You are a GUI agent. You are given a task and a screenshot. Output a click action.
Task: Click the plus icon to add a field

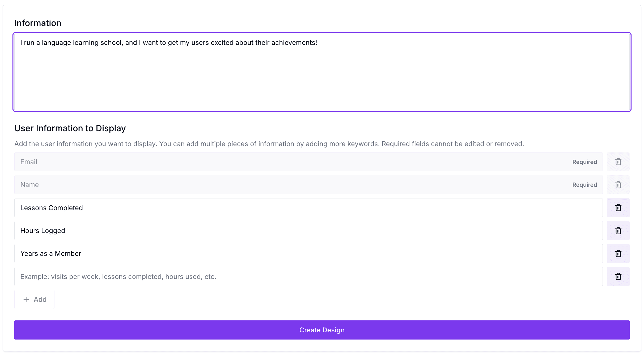point(26,299)
